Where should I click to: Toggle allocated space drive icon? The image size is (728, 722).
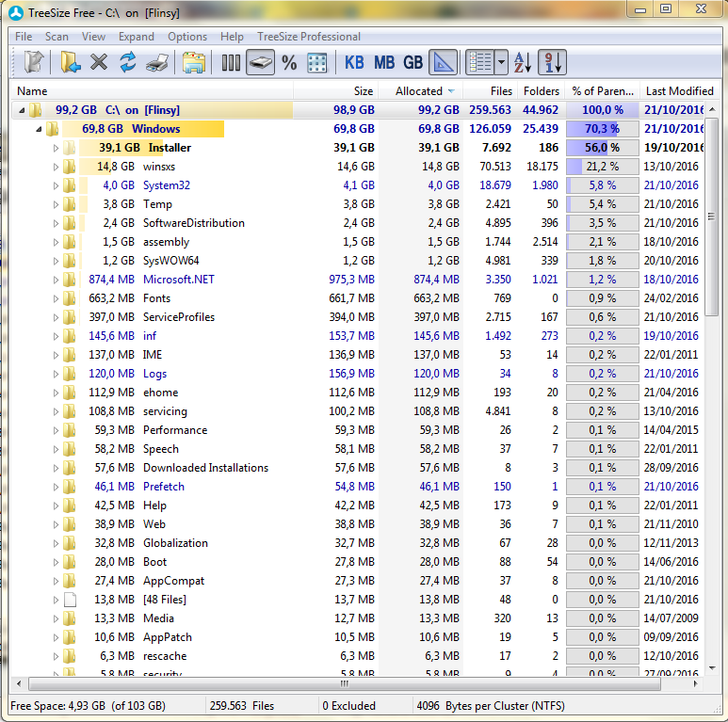[x=260, y=62]
